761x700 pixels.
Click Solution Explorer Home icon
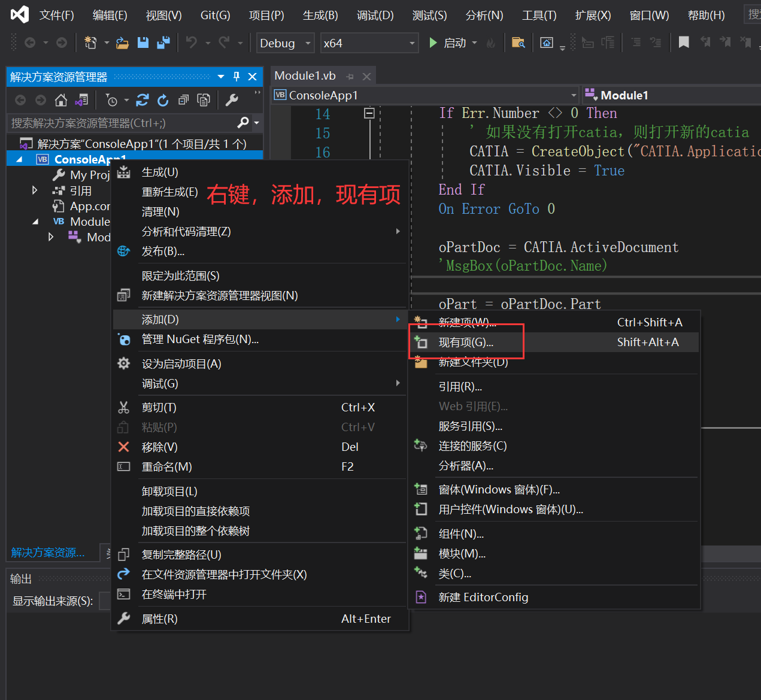click(60, 100)
